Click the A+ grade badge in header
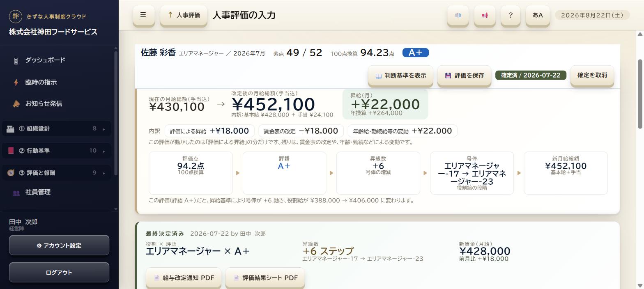Viewport: 644px width, 289px height. coord(415,53)
